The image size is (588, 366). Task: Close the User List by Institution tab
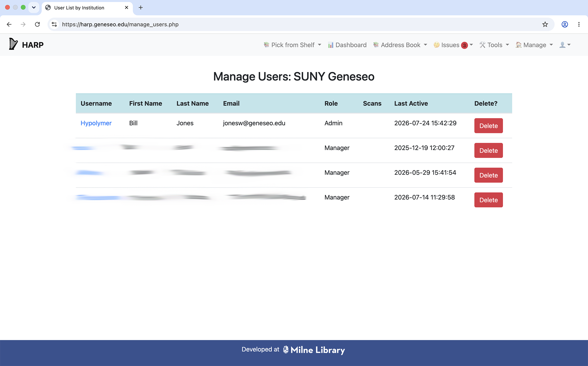point(126,8)
